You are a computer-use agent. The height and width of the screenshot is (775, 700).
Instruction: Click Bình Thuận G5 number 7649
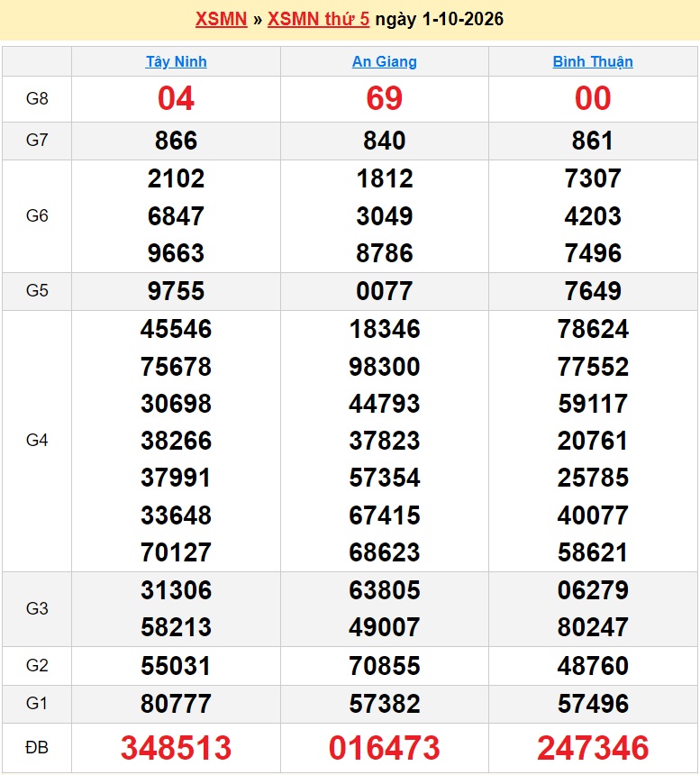click(x=593, y=291)
